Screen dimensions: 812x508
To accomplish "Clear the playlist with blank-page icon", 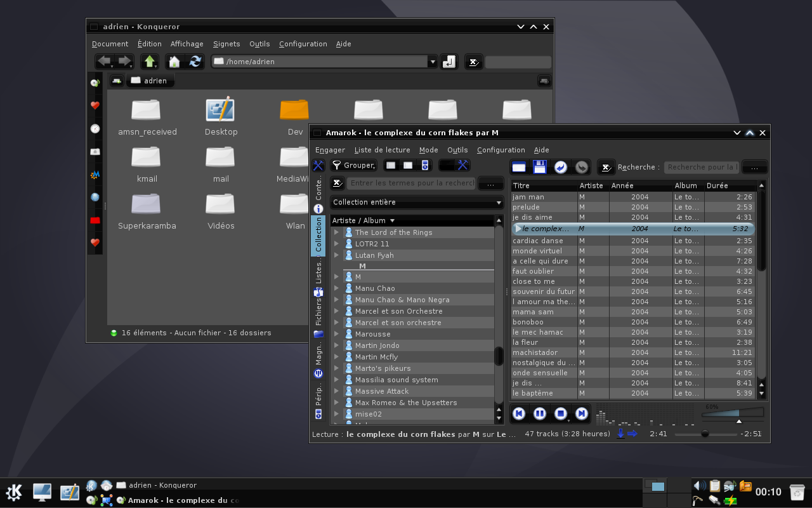I will point(519,167).
